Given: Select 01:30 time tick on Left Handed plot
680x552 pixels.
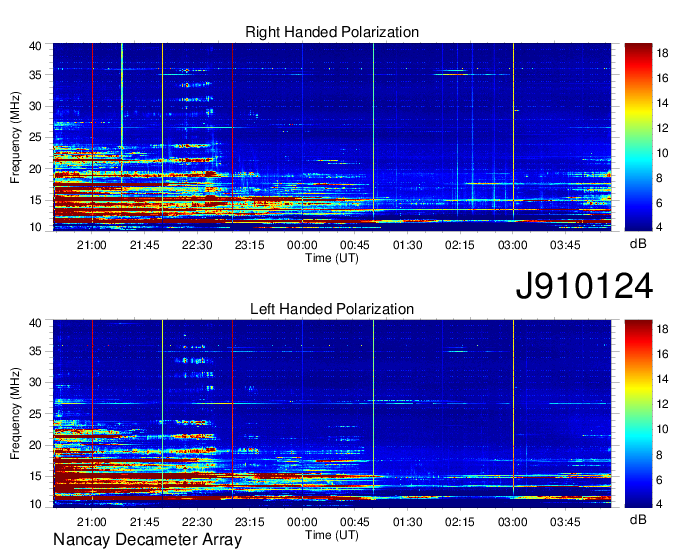Looking at the screenshot, I should 408,522.
